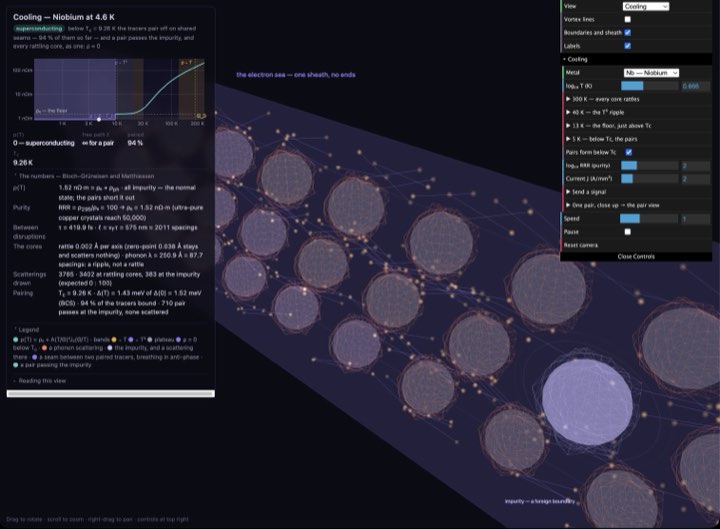Screen dimensions: 720x529
Task: Click the log RRR value field
Action: (x=695, y=165)
